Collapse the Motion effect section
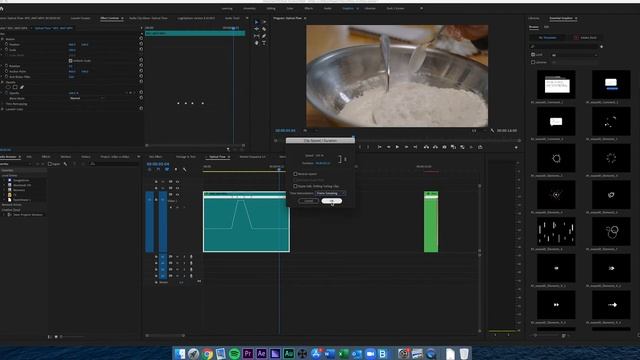This screenshot has width=640, height=360. pos(2,39)
